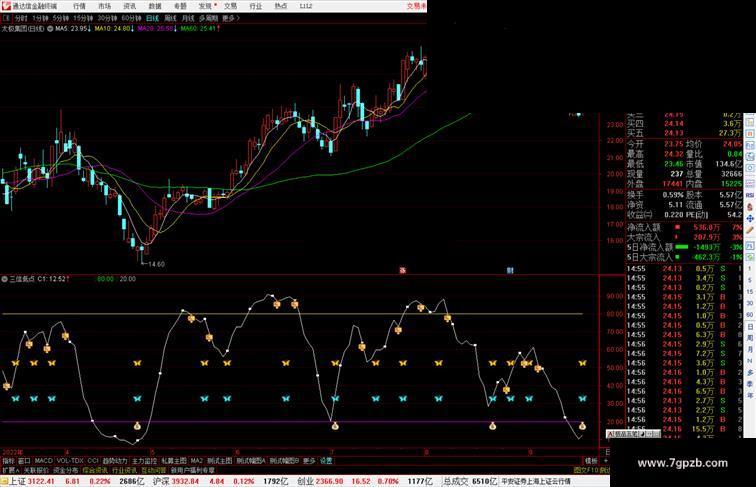Click the 14.60 low price label

156,264
